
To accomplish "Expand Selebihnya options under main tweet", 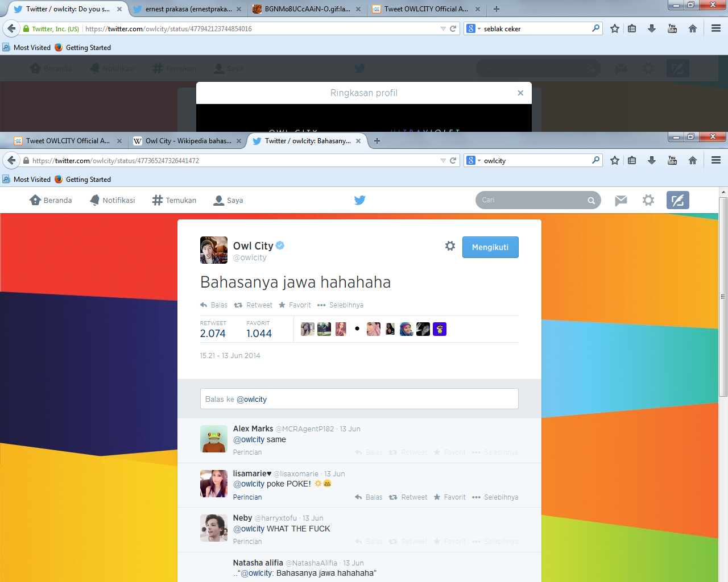I will [x=340, y=305].
